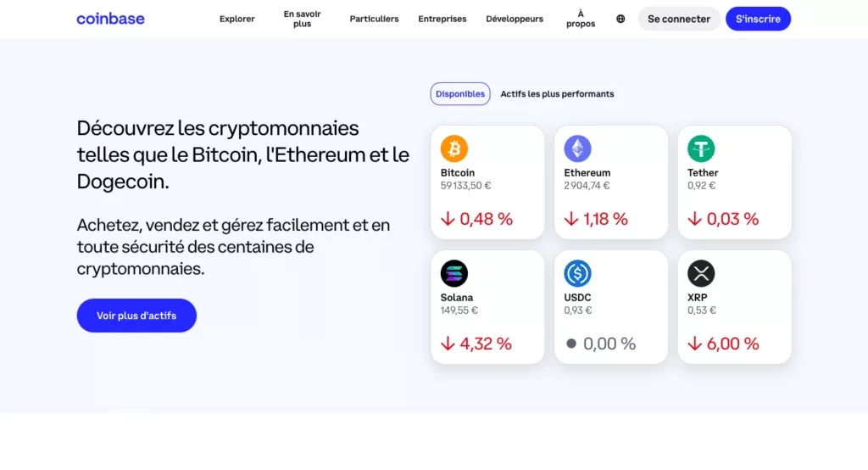This screenshot has width=868, height=470.
Task: Click the Se connecter button
Action: tap(679, 19)
